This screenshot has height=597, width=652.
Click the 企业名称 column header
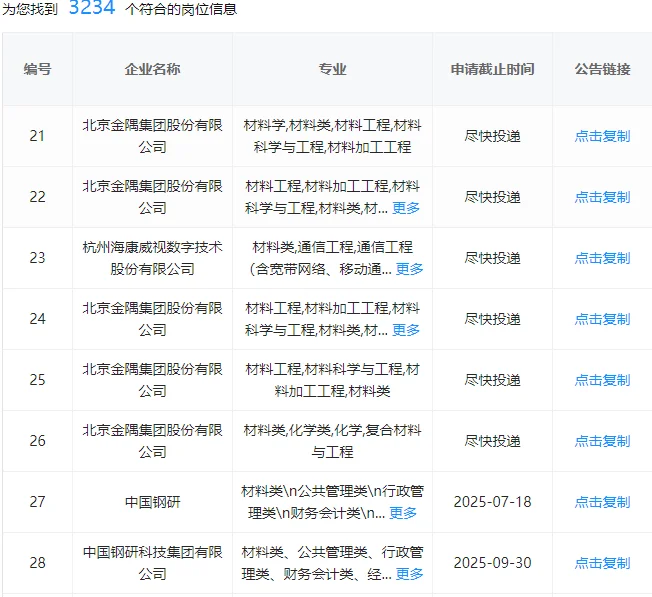(x=153, y=69)
